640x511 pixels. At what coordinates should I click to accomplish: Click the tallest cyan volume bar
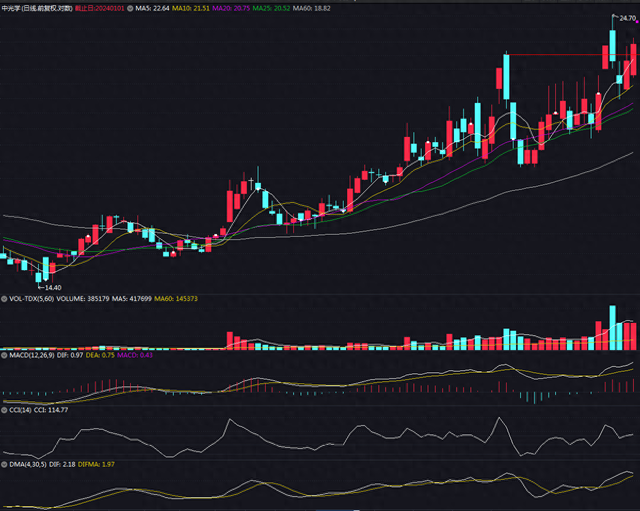coord(612,327)
